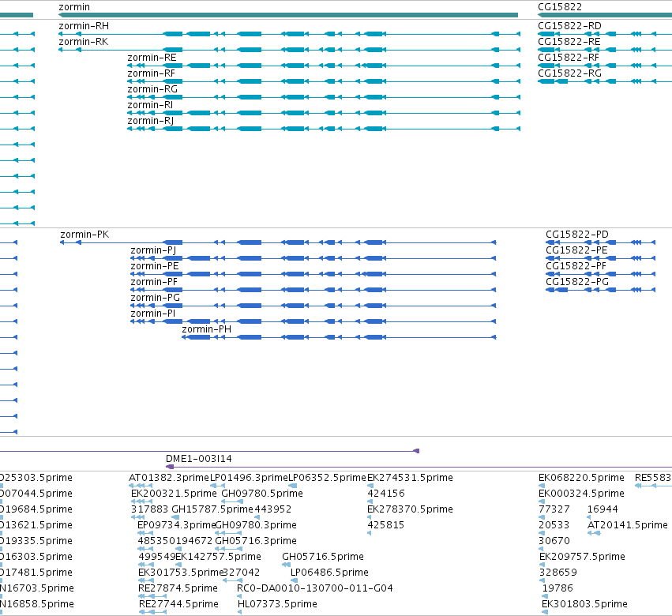The width and height of the screenshot is (672, 616).
Task: Click EST GH09780.5prime
Action: point(262,494)
